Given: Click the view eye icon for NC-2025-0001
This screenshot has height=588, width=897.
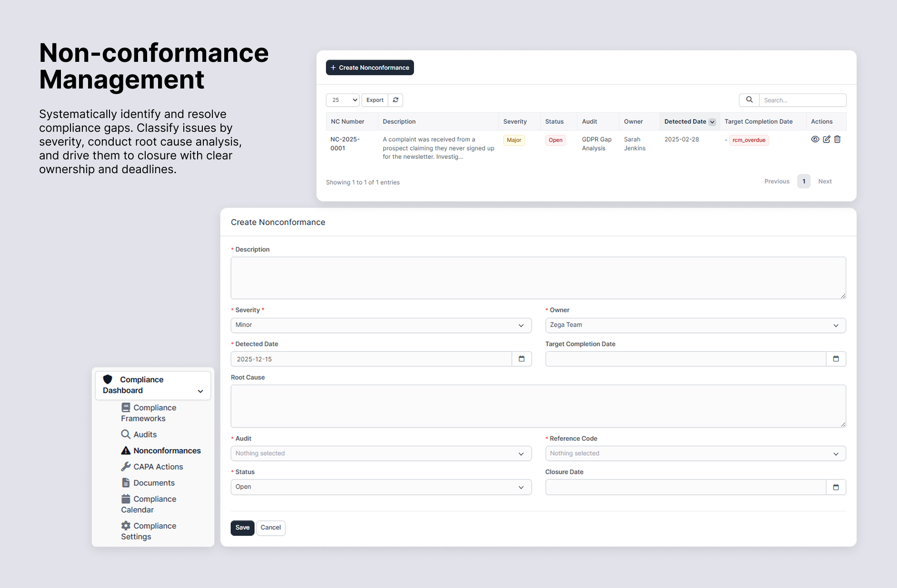Looking at the screenshot, I should click(x=815, y=139).
